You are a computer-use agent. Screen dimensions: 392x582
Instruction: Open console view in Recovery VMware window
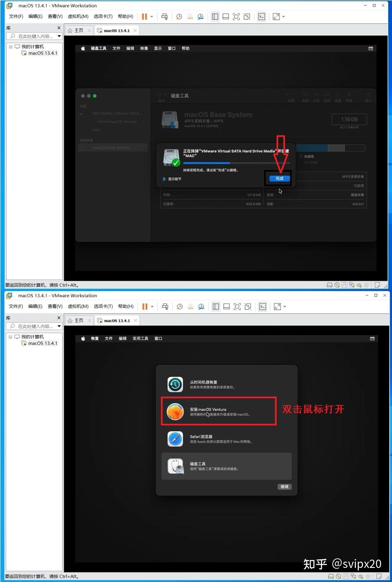click(x=263, y=307)
